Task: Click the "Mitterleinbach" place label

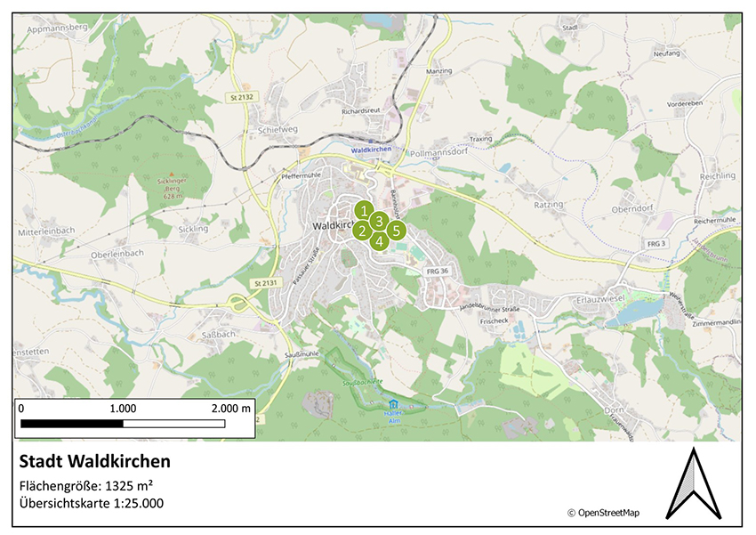Action: click(x=46, y=231)
